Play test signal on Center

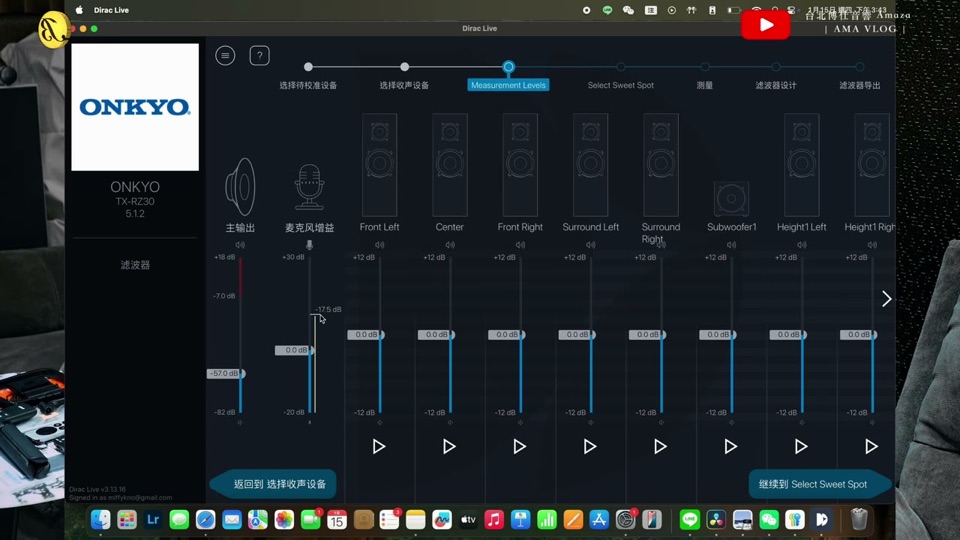click(449, 446)
